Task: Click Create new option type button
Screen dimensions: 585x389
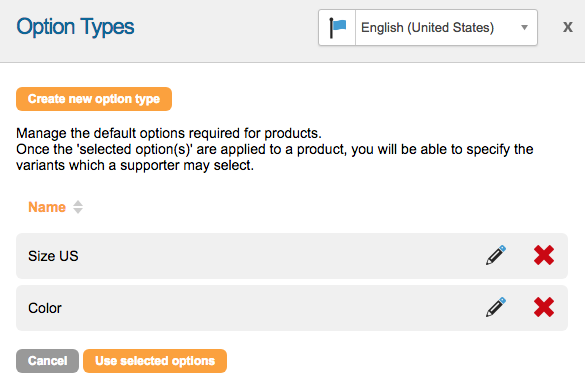Action: 94,99
